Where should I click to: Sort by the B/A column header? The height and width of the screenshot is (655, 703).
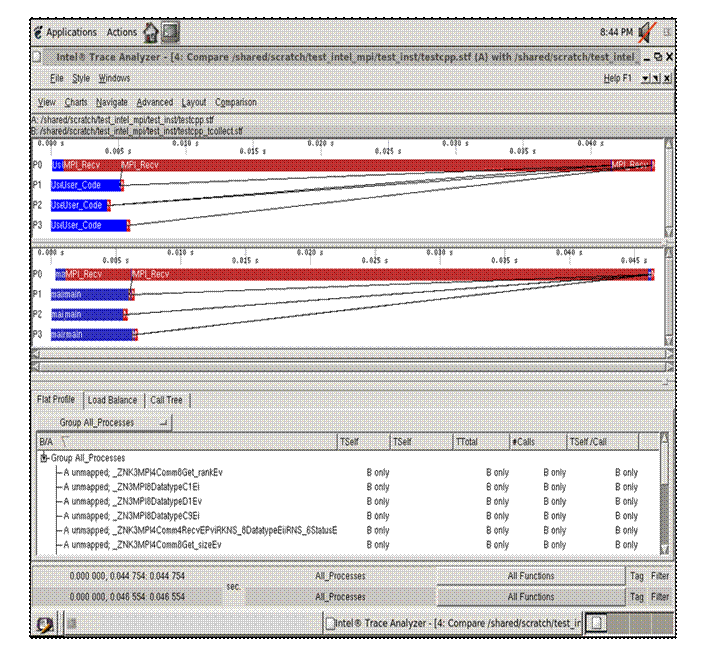(187, 442)
